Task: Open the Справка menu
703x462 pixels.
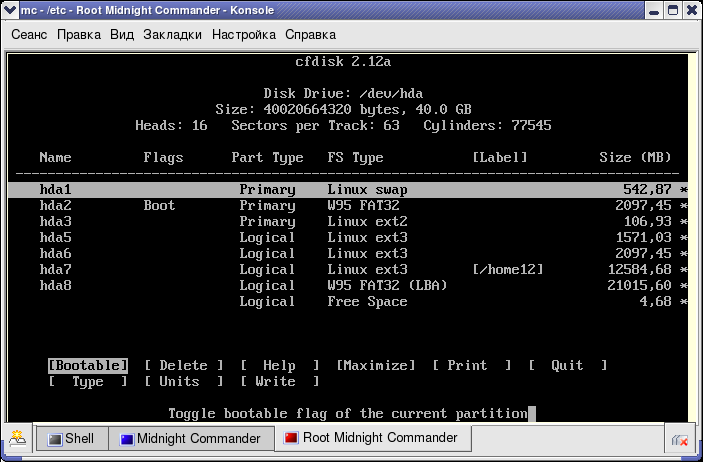Action: (311, 35)
